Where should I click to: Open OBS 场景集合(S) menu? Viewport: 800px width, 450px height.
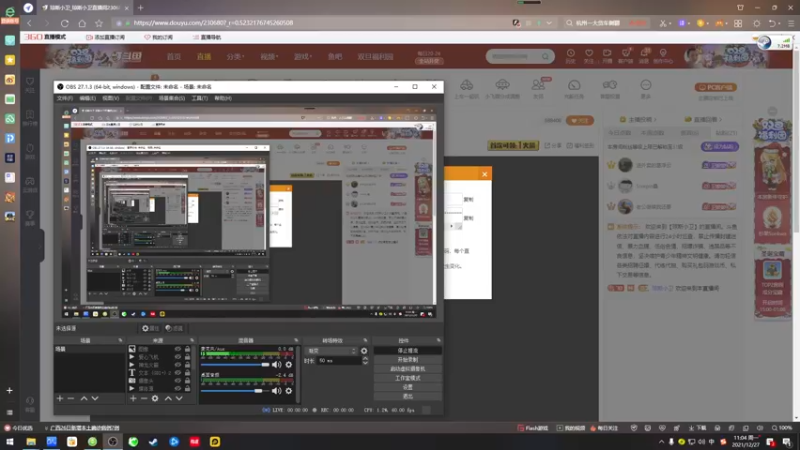coord(172,98)
